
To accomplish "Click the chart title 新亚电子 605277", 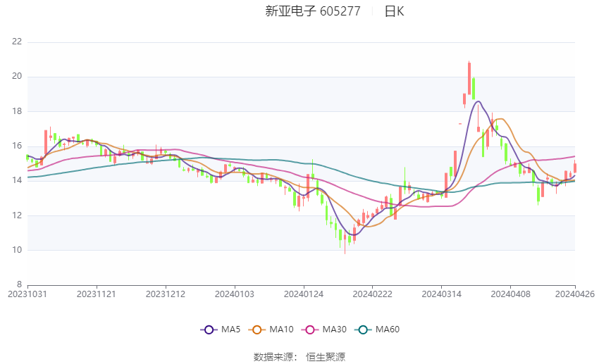I will click(x=312, y=11).
